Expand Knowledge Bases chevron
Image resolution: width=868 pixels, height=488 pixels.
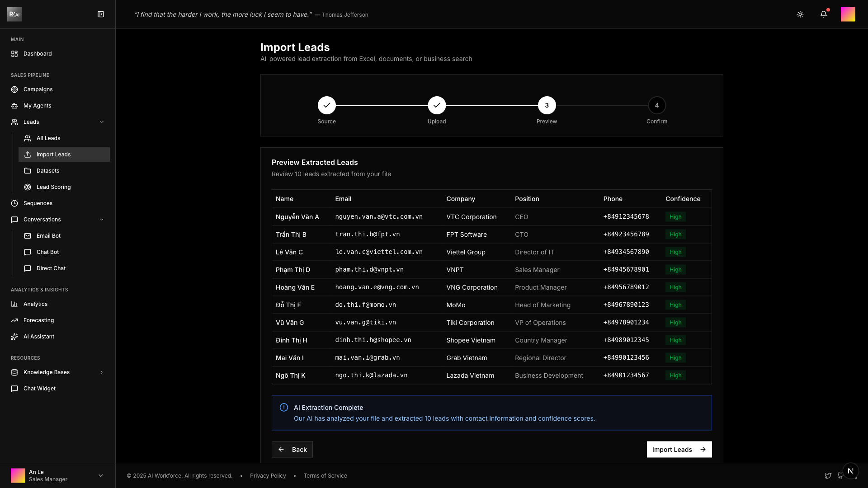coord(101,372)
